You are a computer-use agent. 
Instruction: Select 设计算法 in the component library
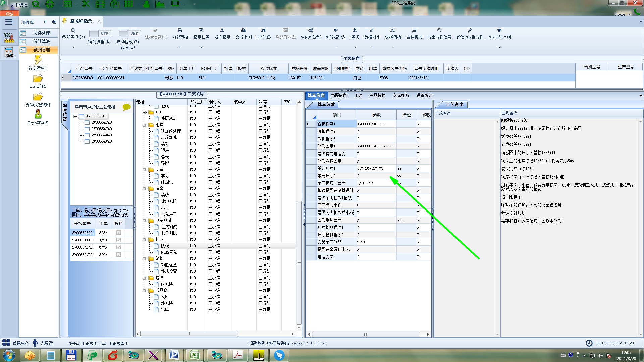point(42,41)
